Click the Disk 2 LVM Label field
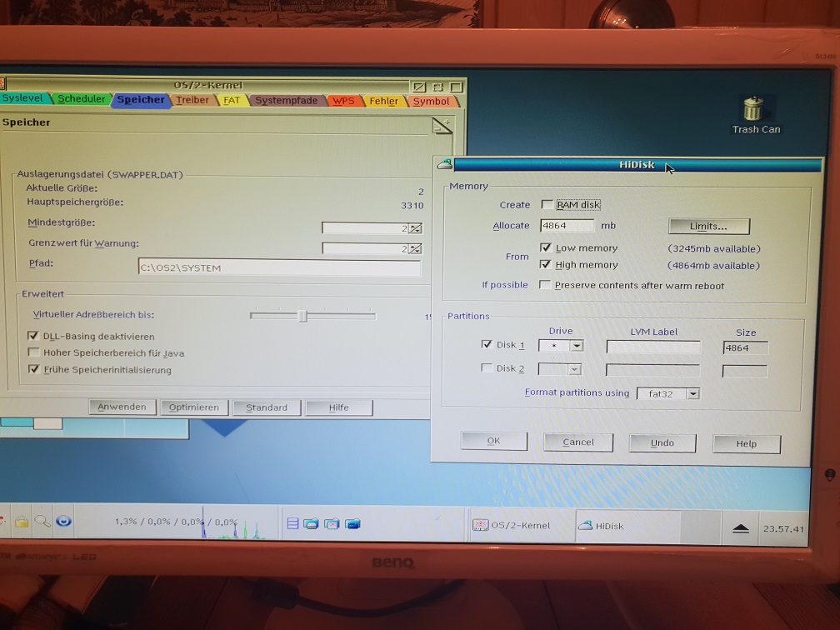Viewport: 840px width, 630px height. click(x=652, y=370)
